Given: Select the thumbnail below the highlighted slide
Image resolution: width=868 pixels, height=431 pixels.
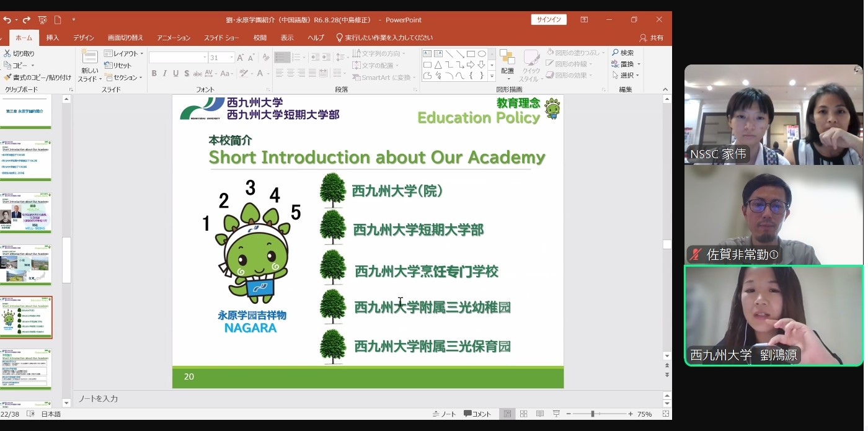Looking at the screenshot, I should (x=26, y=370).
